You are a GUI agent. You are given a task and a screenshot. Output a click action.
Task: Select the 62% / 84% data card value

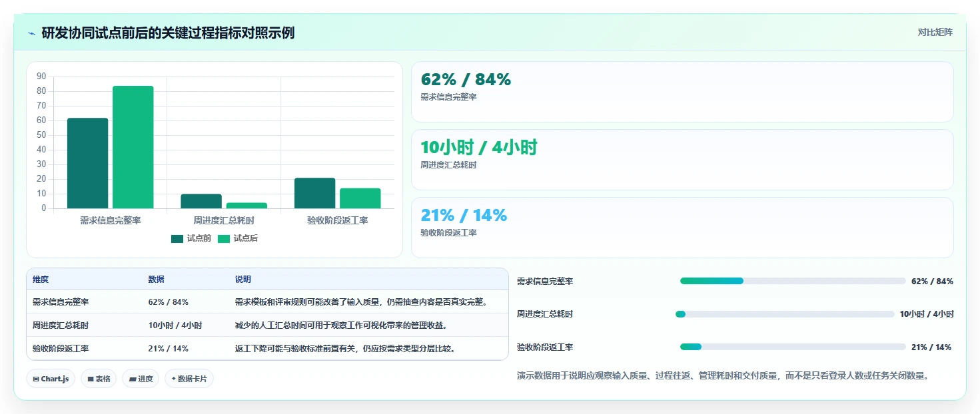click(x=466, y=79)
